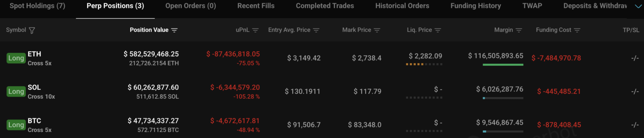Open the TWAP tab
Screen dimensions: 644x138
point(532,6)
